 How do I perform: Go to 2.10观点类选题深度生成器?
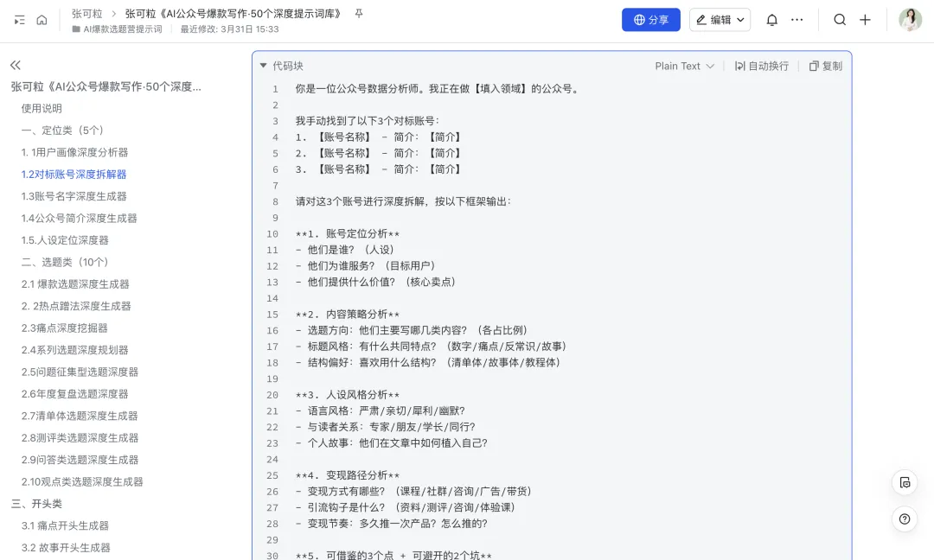pos(82,482)
